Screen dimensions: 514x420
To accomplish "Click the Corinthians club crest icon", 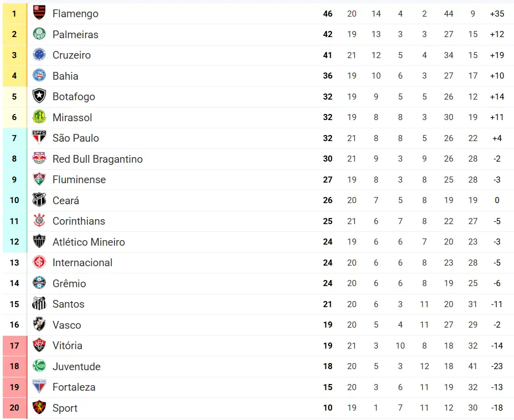I will [x=39, y=221].
